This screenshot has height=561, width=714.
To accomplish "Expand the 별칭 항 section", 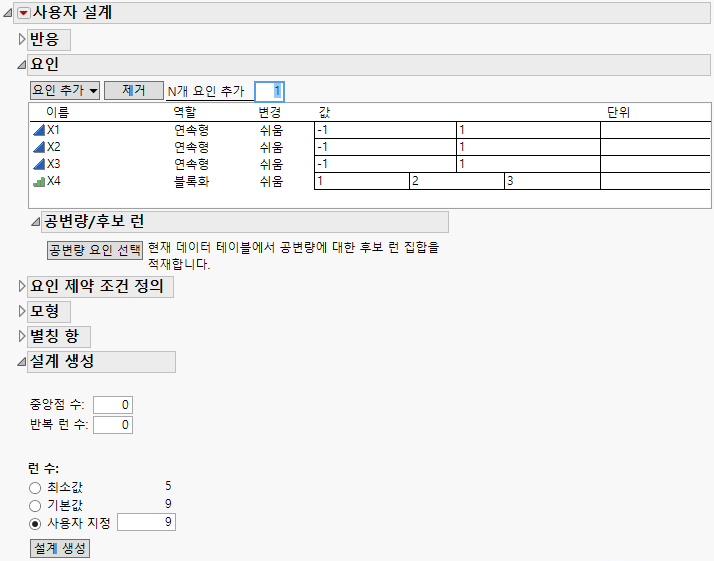I will coord(21,336).
